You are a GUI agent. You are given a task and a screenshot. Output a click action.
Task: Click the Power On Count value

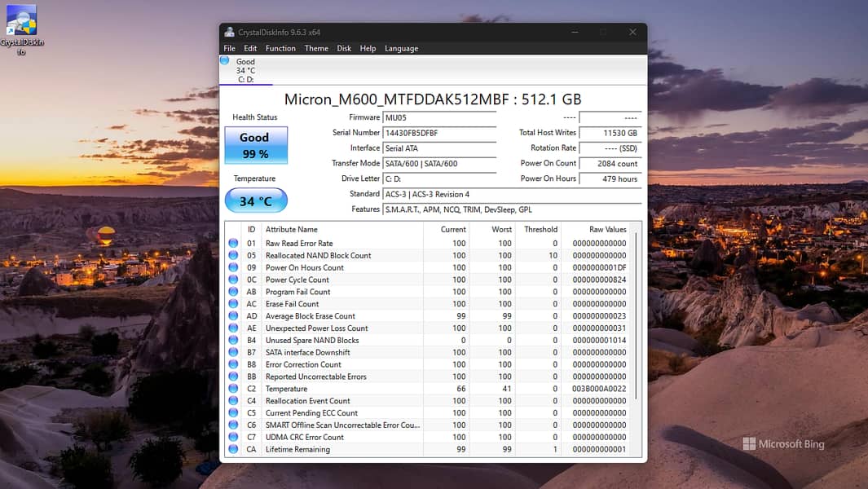point(610,163)
